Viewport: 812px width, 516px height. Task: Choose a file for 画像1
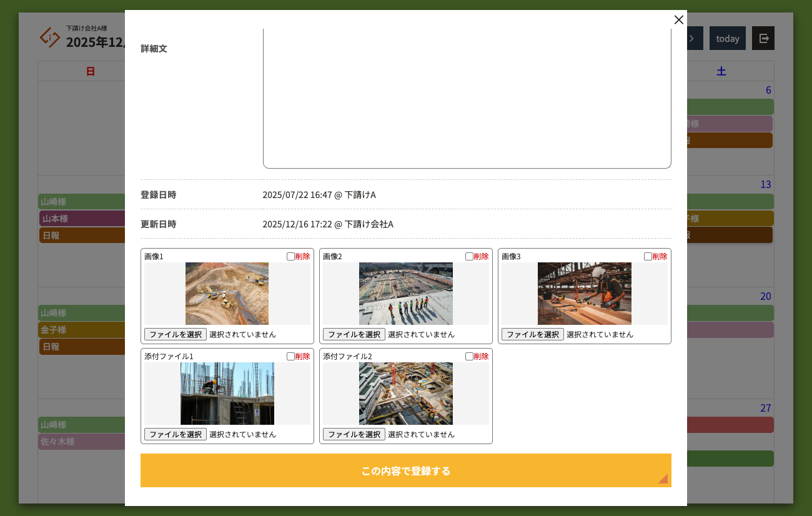(176, 334)
